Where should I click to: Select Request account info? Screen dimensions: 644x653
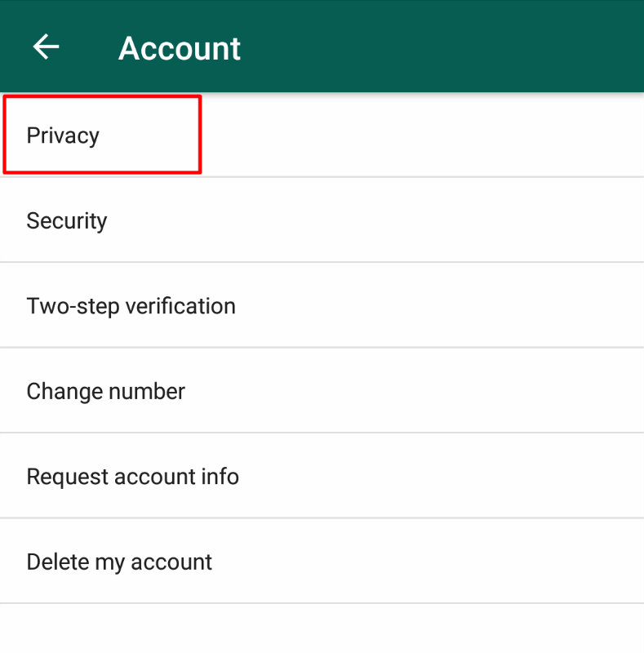point(322,476)
